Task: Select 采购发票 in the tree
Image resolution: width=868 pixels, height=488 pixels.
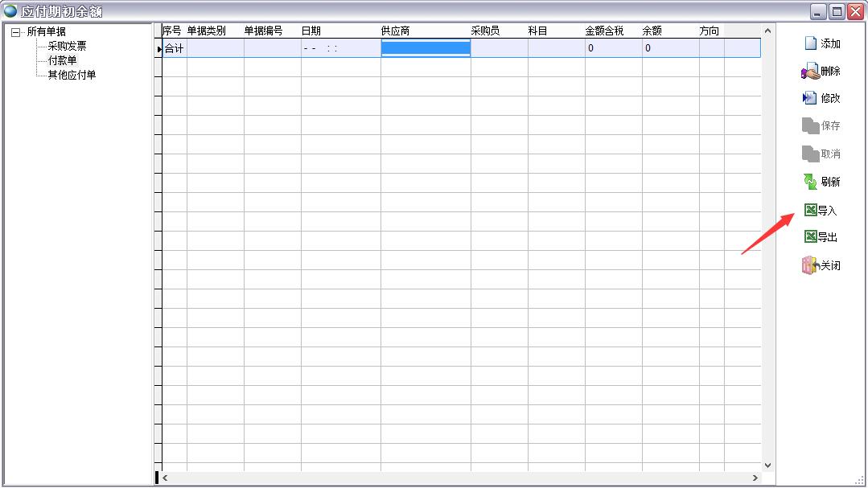Action: coord(67,47)
